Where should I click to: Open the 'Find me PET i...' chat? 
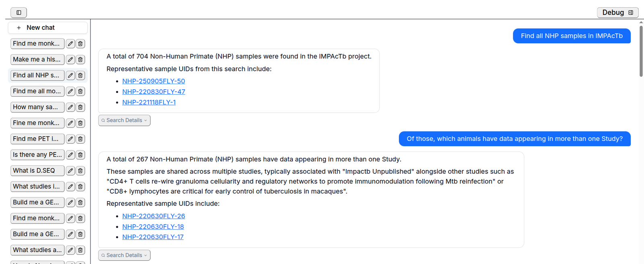pyautogui.click(x=37, y=139)
